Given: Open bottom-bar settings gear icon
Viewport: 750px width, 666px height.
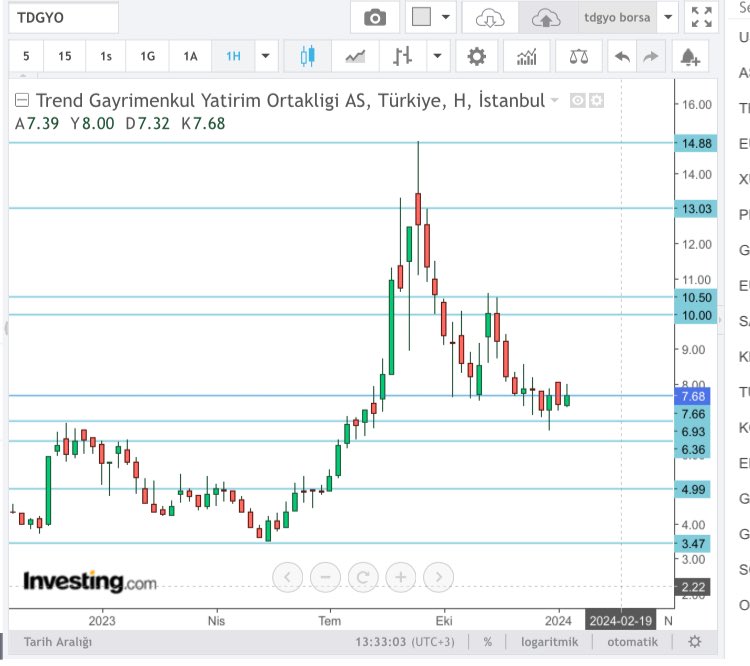Looking at the screenshot, I should 695,642.
